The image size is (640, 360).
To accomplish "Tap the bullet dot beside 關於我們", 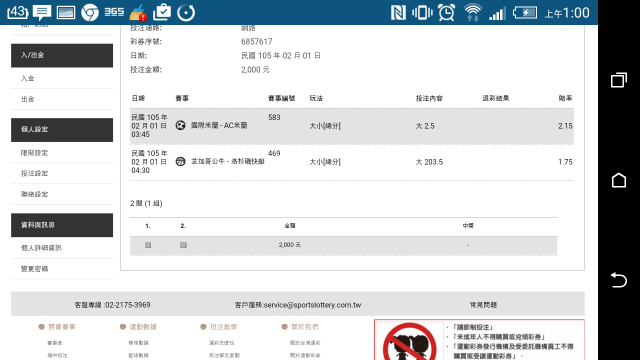I will pyautogui.click(x=284, y=327).
